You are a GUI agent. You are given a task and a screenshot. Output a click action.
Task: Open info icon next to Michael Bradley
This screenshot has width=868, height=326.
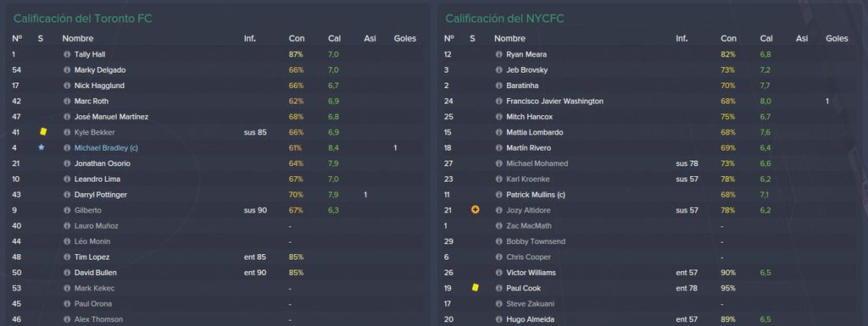tap(67, 148)
